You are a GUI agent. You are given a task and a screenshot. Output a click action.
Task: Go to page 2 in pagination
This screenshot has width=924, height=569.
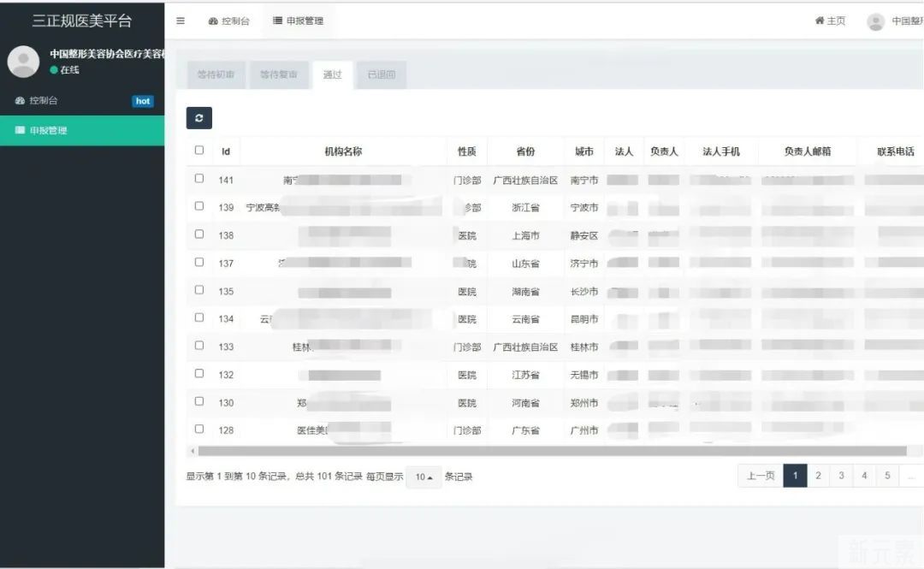click(818, 476)
